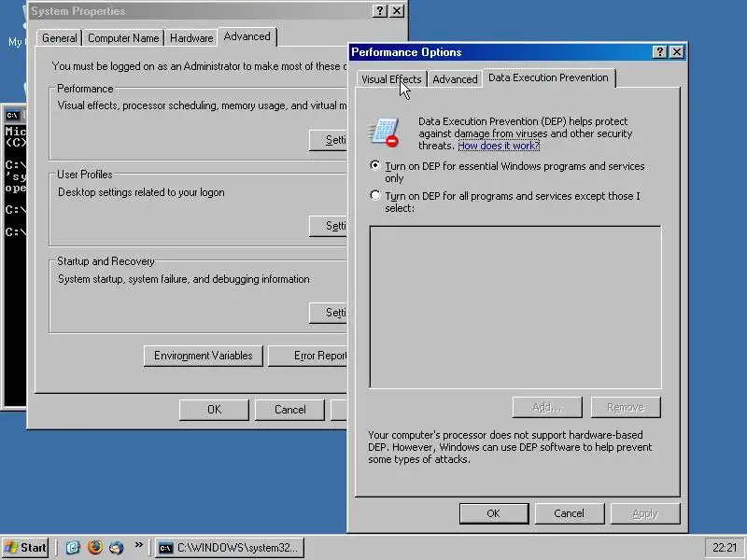Cancel the Performance Options dialog
Screen dimensions: 747x560
click(x=569, y=513)
